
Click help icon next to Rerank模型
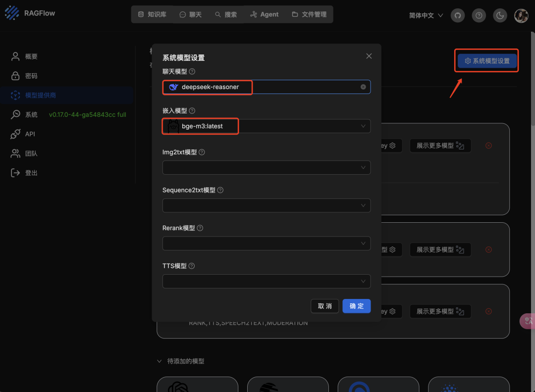tap(200, 228)
